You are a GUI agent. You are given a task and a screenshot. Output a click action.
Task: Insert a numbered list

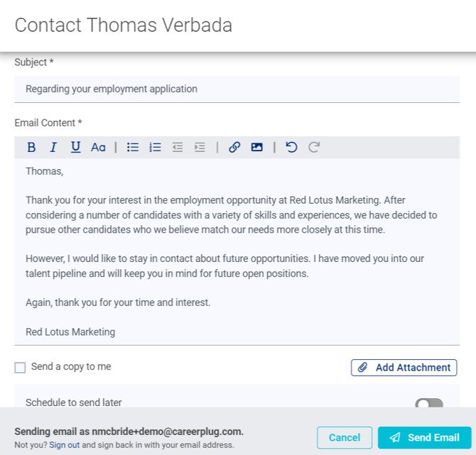pos(155,148)
